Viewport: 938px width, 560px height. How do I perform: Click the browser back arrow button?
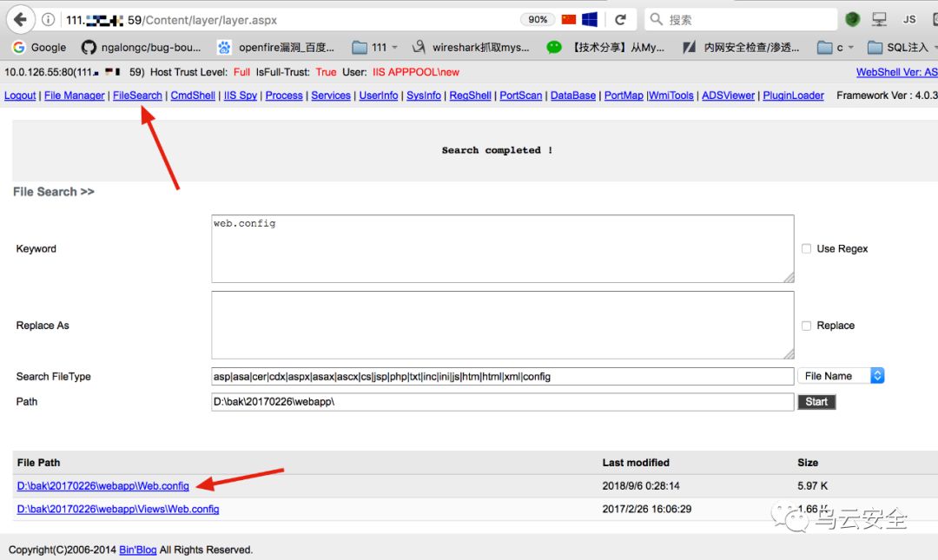click(x=20, y=20)
